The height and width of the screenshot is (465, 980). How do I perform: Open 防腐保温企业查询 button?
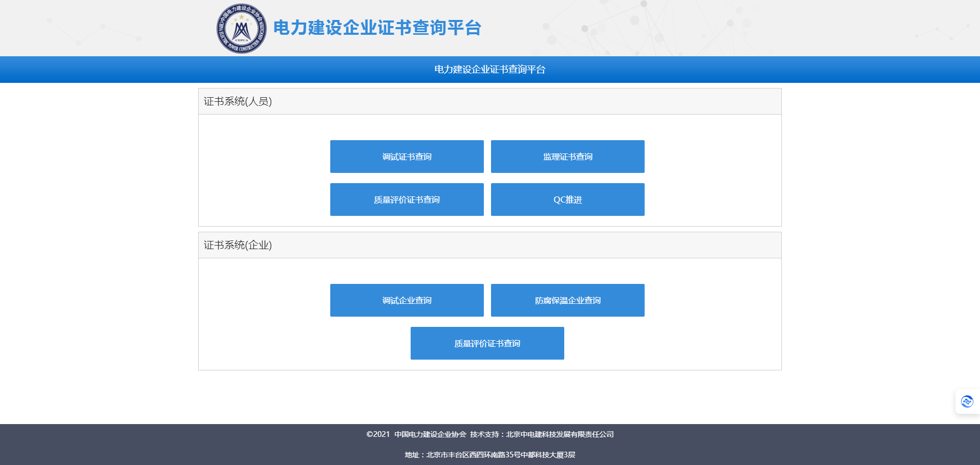point(568,300)
